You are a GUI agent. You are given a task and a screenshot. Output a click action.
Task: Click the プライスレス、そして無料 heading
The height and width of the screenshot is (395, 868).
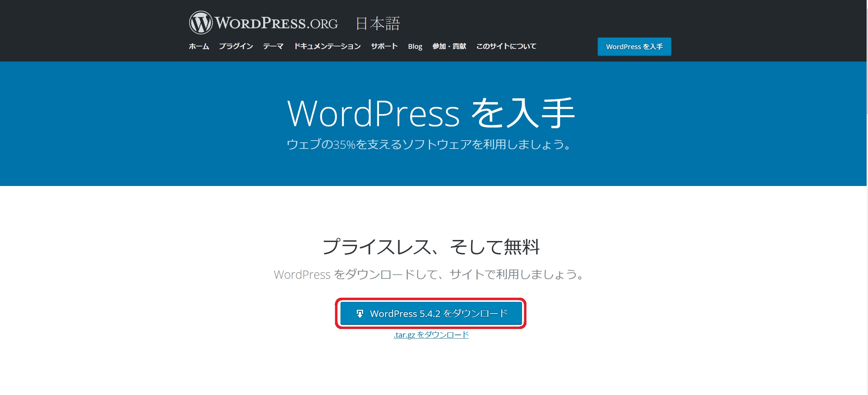[431, 247]
